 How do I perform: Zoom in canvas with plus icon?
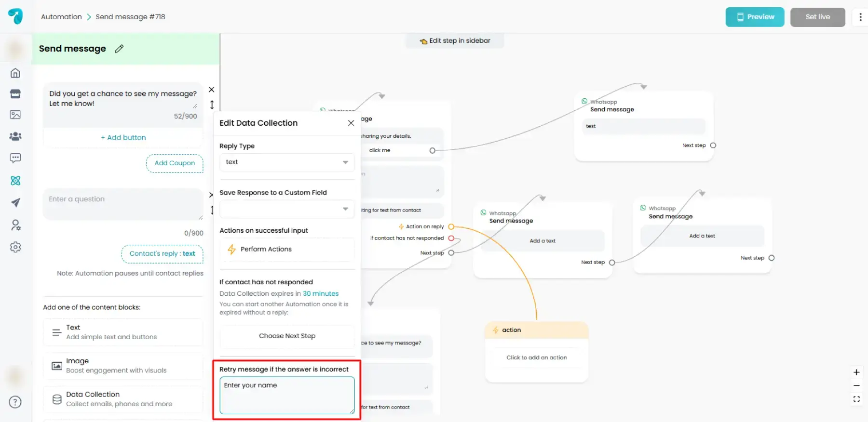(x=856, y=372)
